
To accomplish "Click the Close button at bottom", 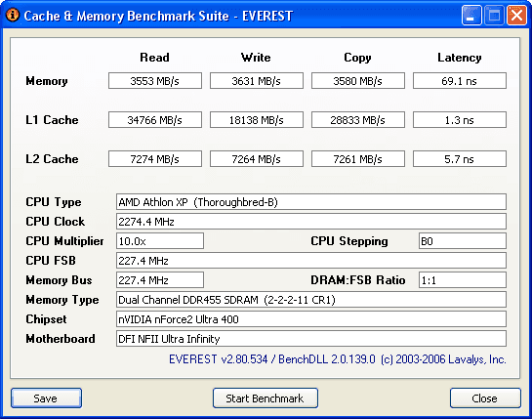I will 485,398.
